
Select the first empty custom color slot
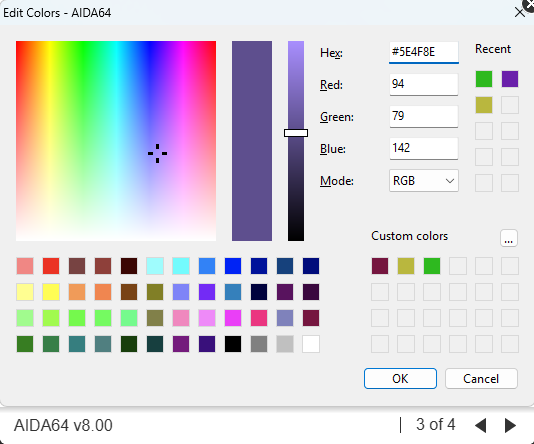458,266
